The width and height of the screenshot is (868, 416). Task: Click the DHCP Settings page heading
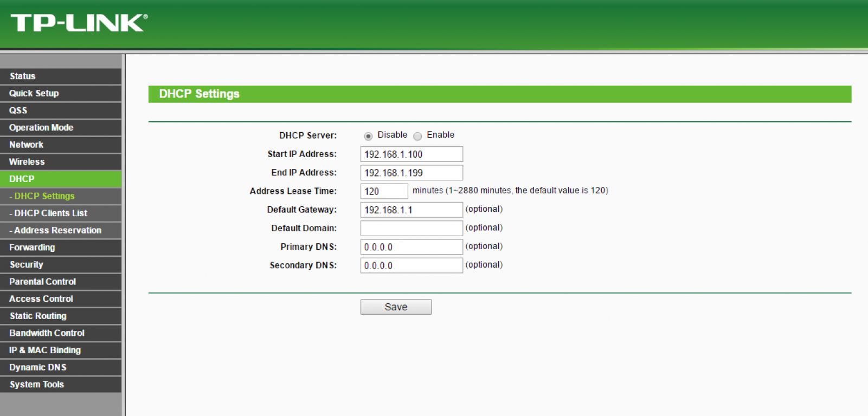[x=199, y=94]
